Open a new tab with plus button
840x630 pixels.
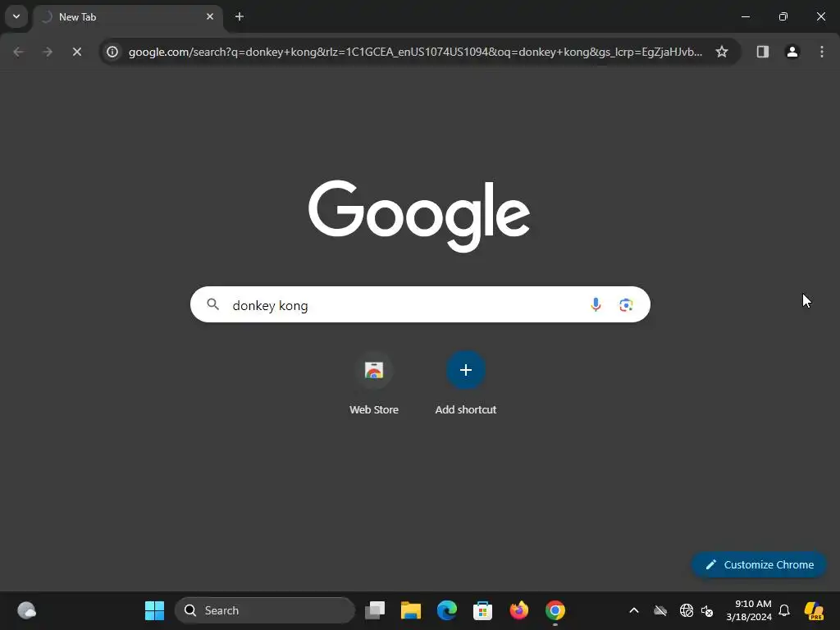(240, 16)
